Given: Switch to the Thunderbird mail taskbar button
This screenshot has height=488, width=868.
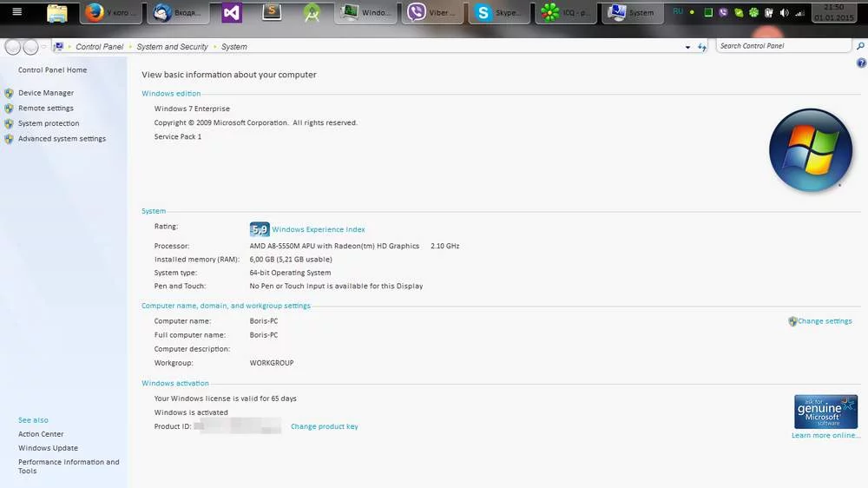Looking at the screenshot, I should [178, 12].
